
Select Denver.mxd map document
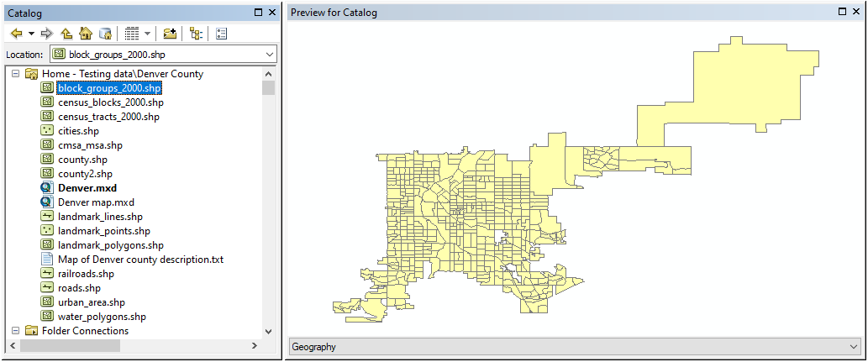click(x=87, y=187)
